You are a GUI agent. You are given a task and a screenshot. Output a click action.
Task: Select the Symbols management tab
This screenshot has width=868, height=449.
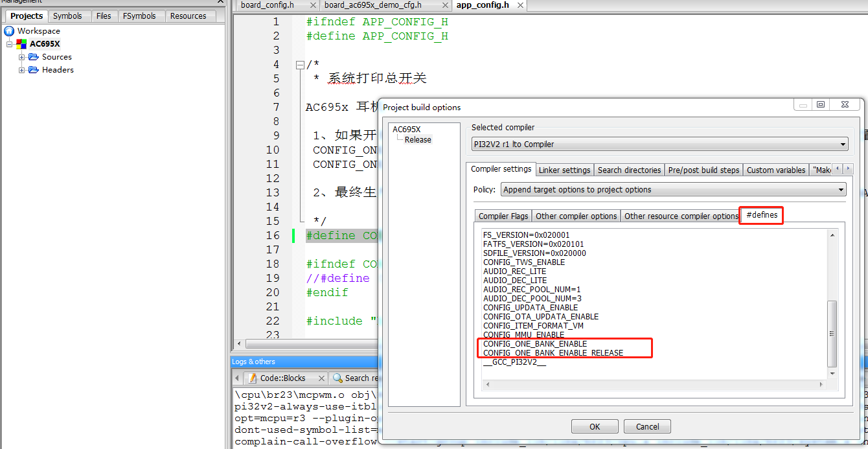point(67,16)
